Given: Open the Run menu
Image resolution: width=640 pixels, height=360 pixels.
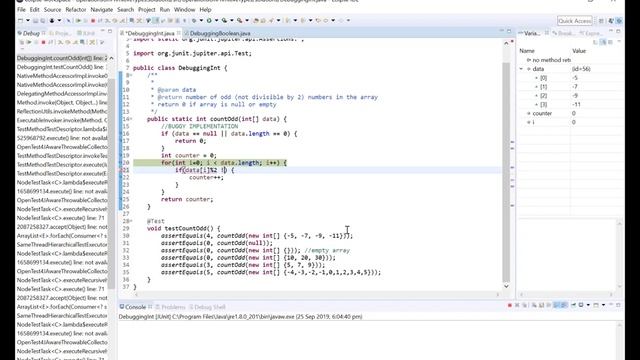Looking at the screenshot, I should click(x=164, y=9).
